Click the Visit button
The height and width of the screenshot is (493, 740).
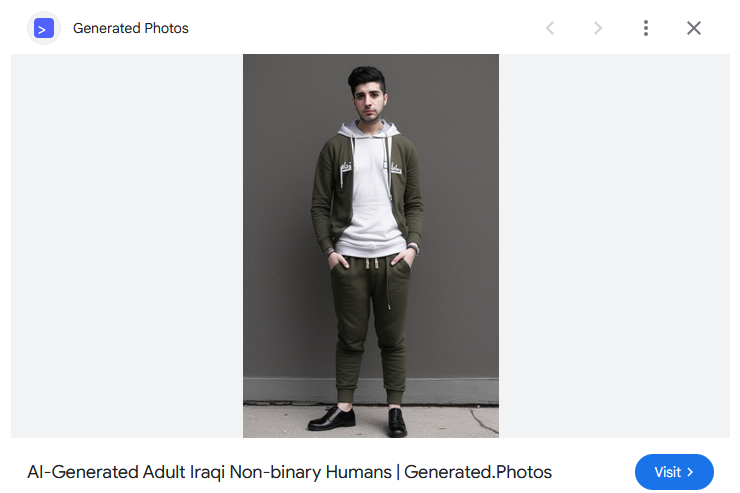[674, 472]
